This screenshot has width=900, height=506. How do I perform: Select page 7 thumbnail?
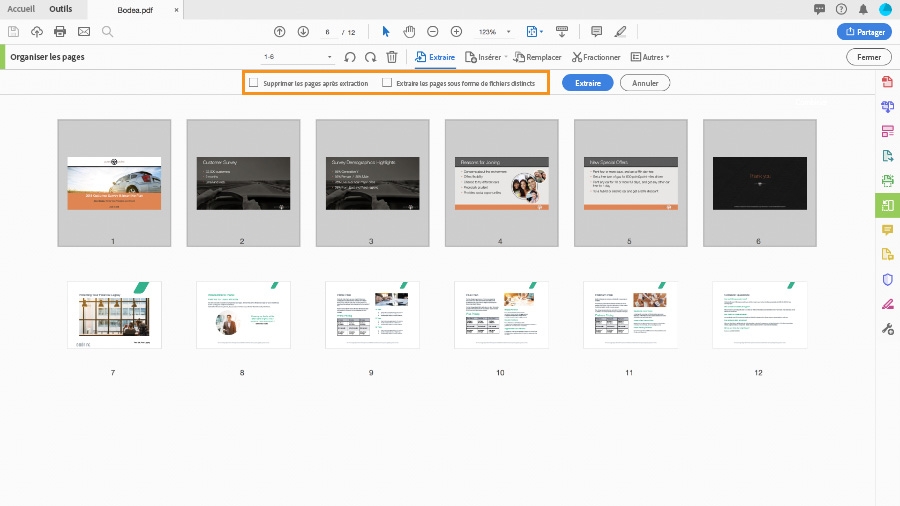pos(114,315)
